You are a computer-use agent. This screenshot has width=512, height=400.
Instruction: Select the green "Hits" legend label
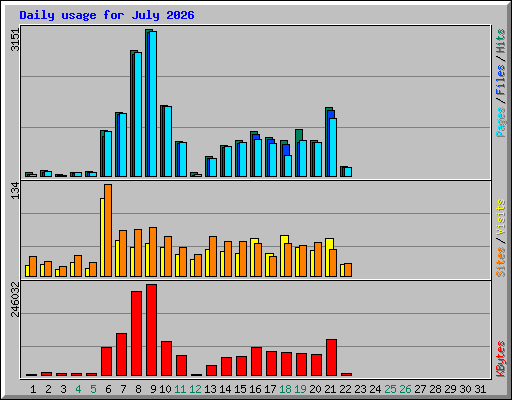(x=500, y=41)
